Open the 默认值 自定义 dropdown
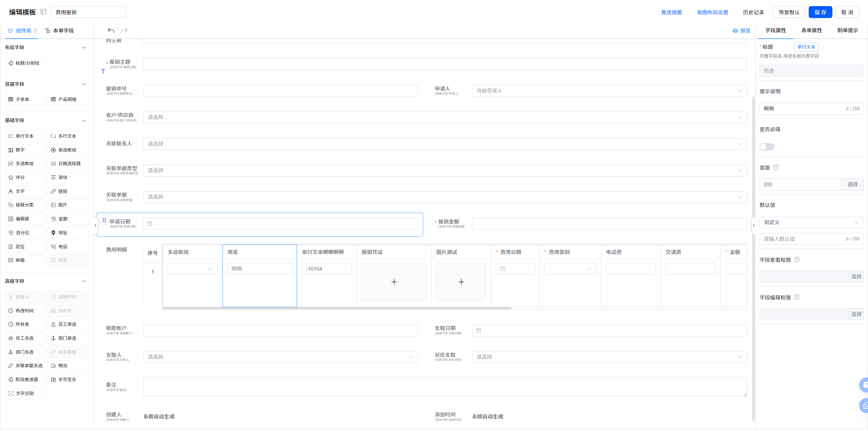Image resolution: width=868 pixels, height=431 pixels. pos(811,222)
